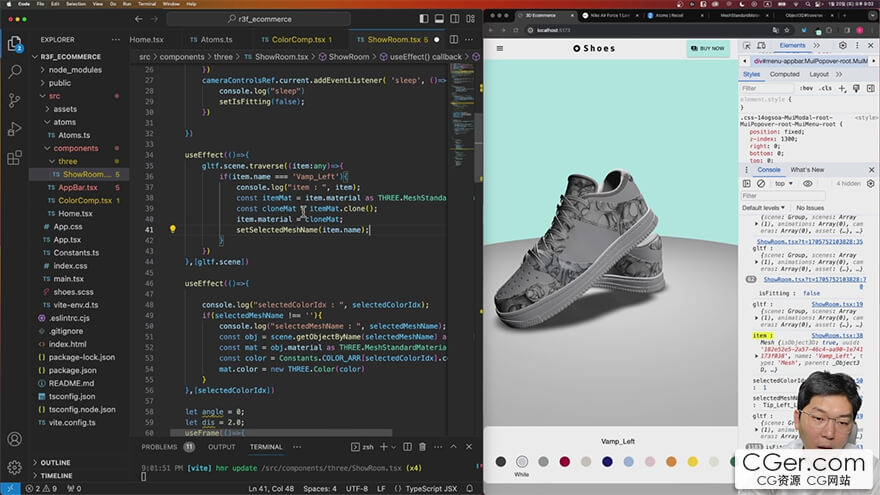Switch to the Computed tab in DevTools
880x495 pixels.
(784, 74)
